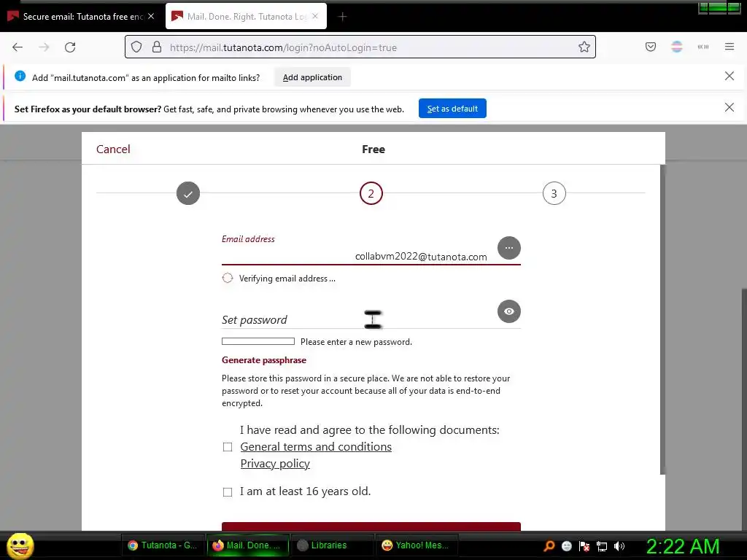The height and width of the screenshot is (560, 747).
Task: Open Libraries taskbar window
Action: click(332, 545)
